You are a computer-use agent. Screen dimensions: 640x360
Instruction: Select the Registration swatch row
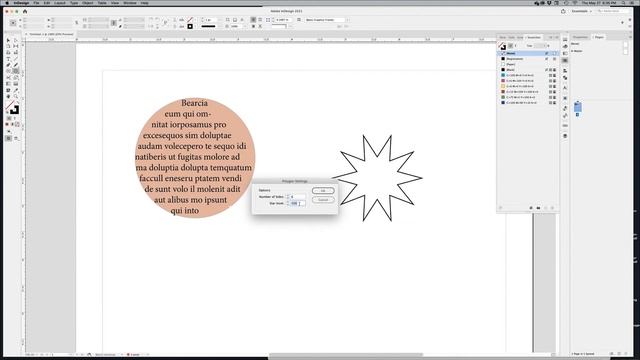click(x=528, y=59)
